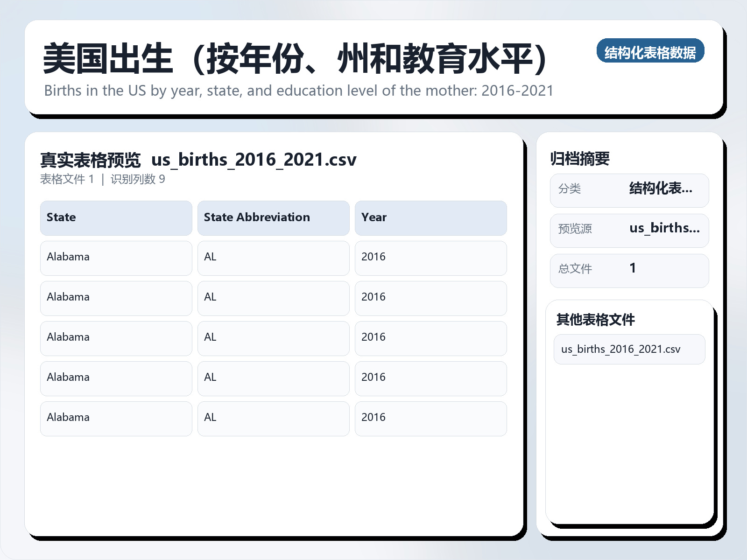Click the first AL abbreviation cell
The height and width of the screenshot is (560, 747).
[x=273, y=258]
